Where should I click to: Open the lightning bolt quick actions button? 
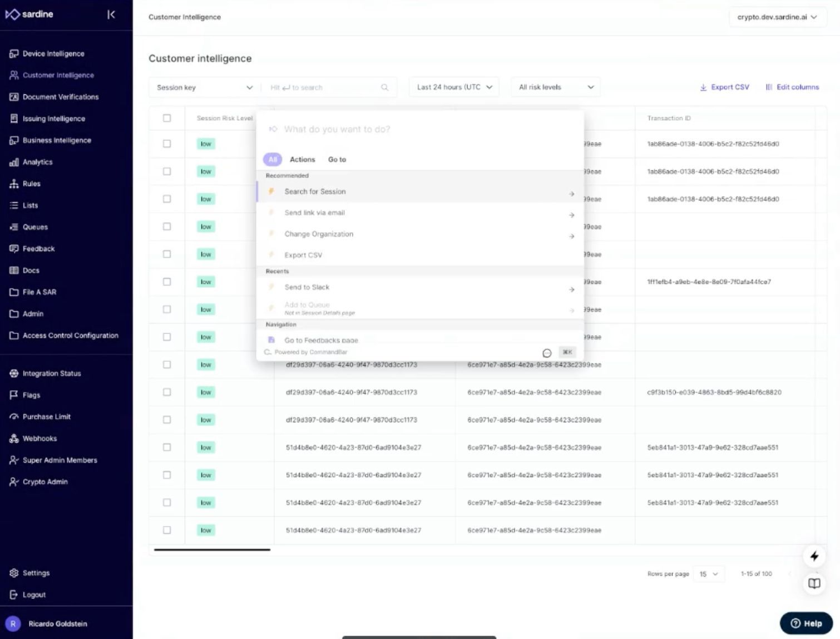[814, 556]
